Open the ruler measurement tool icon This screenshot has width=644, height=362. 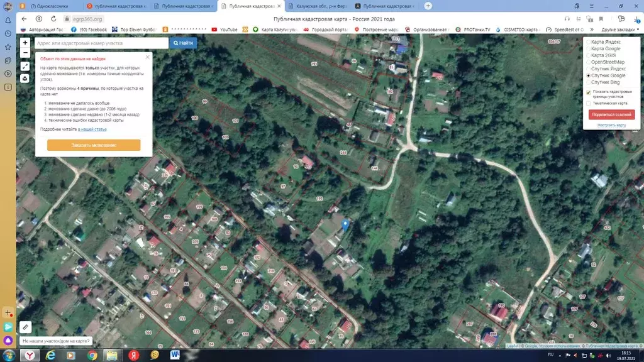(25, 327)
